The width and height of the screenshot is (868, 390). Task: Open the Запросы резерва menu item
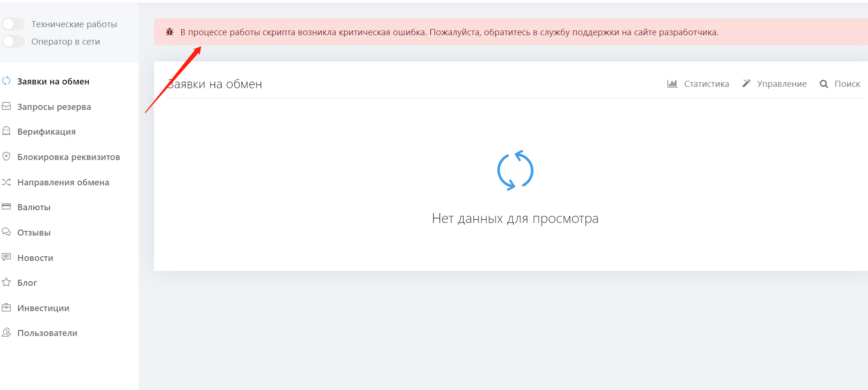point(54,107)
